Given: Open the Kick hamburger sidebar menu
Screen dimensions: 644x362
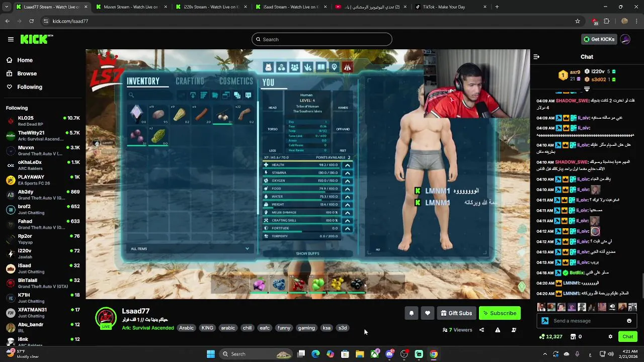Looking at the screenshot, I should click(x=11, y=39).
